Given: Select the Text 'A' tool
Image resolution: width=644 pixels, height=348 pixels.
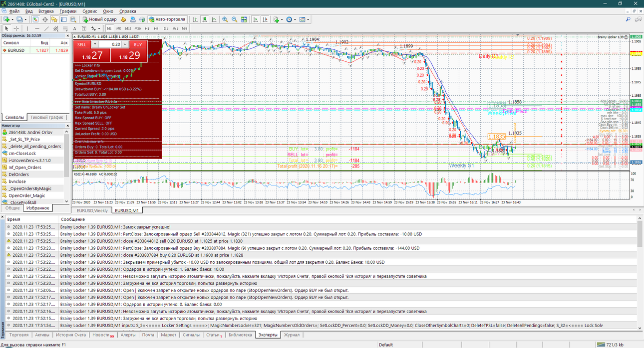Looking at the screenshot, I should (x=74, y=28).
